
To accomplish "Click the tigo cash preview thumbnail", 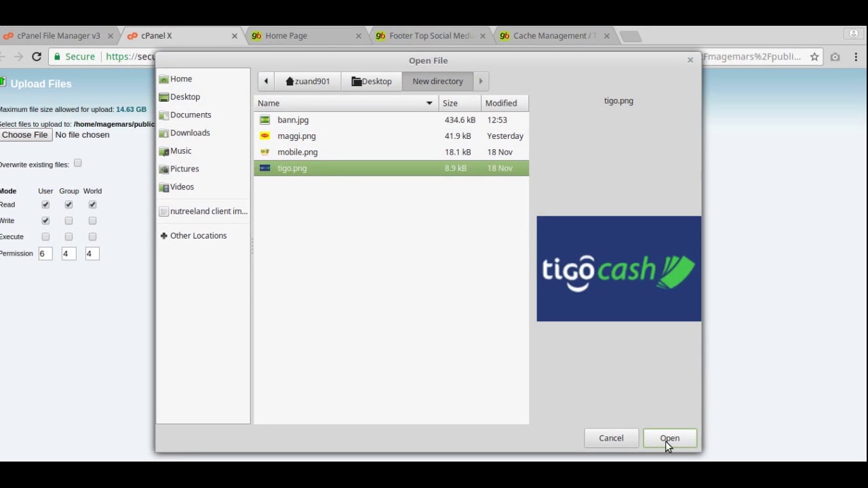I will (x=618, y=268).
